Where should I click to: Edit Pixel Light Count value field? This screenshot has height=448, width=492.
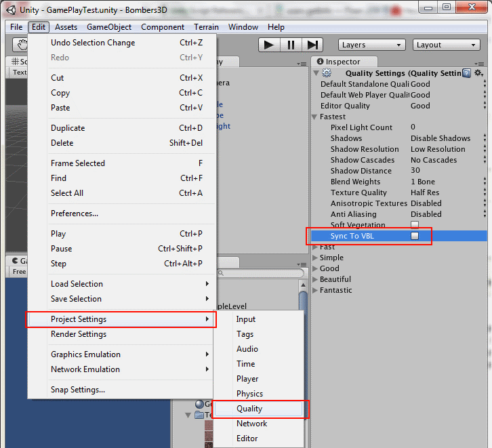tap(449, 127)
